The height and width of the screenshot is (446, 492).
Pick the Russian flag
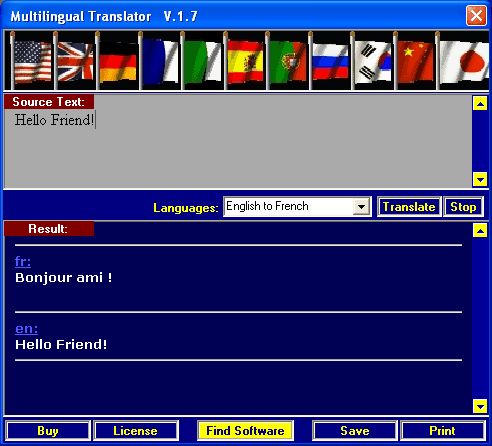[330, 61]
